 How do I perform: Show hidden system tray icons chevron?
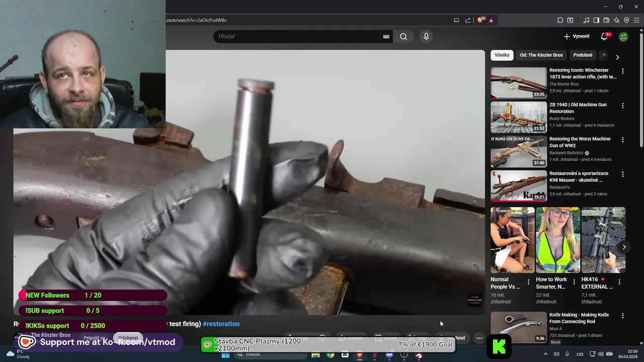(x=545, y=354)
